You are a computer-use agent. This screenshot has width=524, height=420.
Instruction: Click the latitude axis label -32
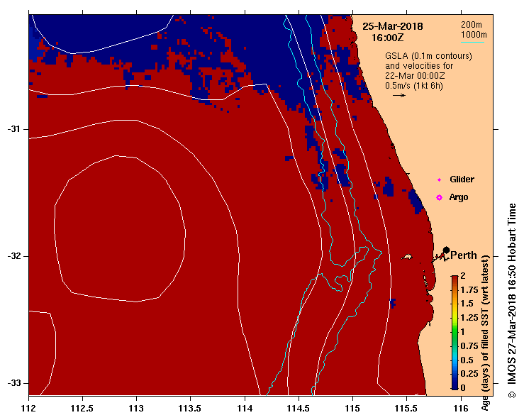[13, 256]
